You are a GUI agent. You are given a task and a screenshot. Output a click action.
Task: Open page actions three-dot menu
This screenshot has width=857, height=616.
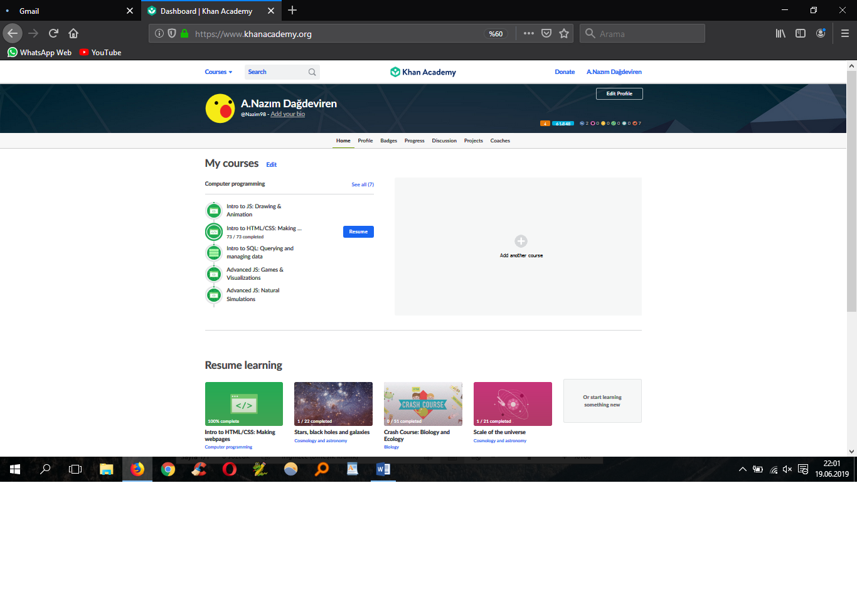point(529,33)
